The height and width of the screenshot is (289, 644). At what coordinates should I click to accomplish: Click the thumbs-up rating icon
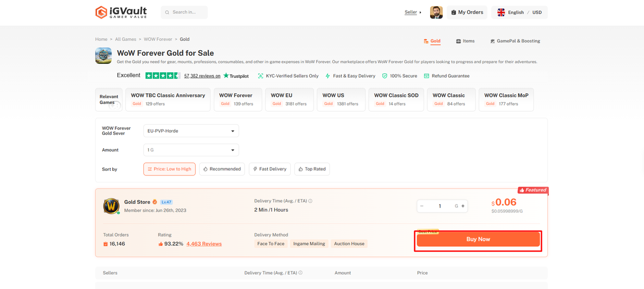click(160, 244)
